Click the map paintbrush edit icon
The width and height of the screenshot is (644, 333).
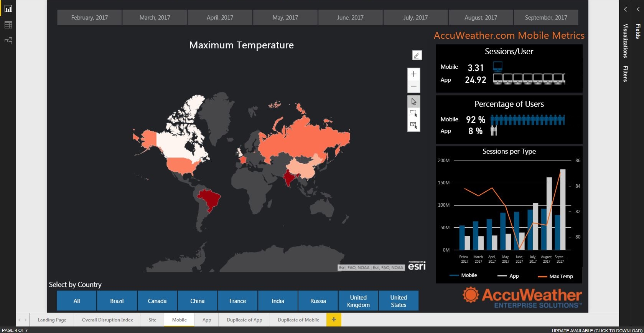coord(417,55)
